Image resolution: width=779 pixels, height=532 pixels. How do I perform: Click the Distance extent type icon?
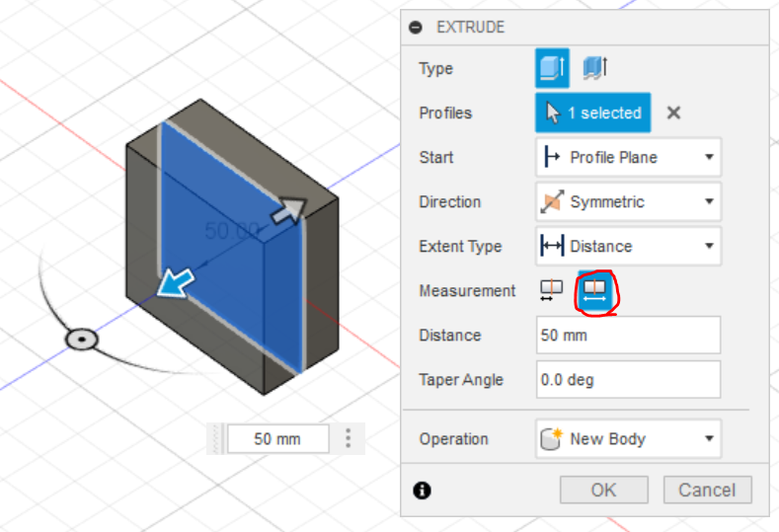coord(552,246)
